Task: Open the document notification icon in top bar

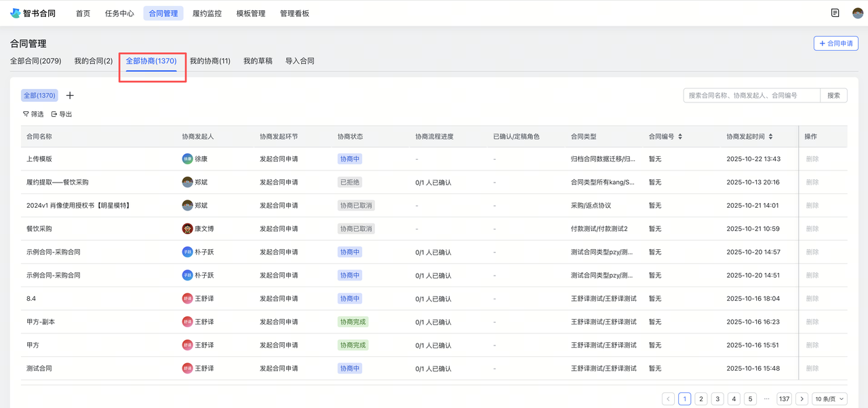Action: click(835, 12)
